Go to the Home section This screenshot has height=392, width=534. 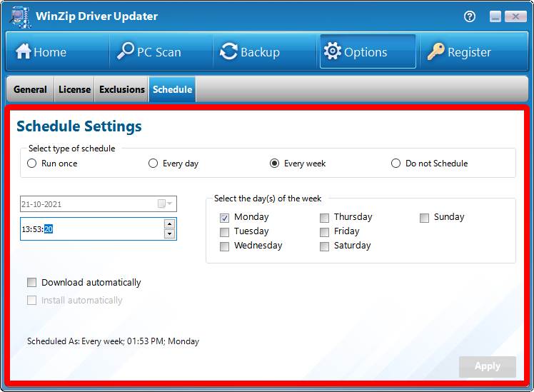tap(57, 52)
